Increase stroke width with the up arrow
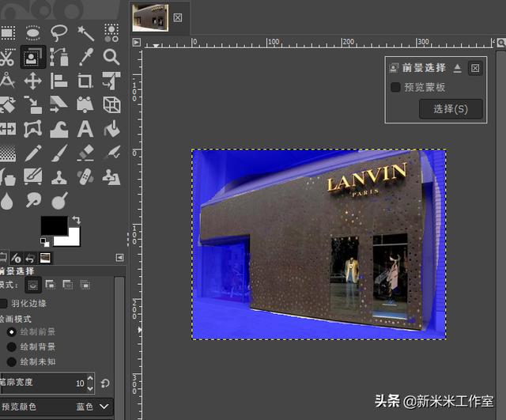The width and height of the screenshot is (506, 420). pos(90,378)
